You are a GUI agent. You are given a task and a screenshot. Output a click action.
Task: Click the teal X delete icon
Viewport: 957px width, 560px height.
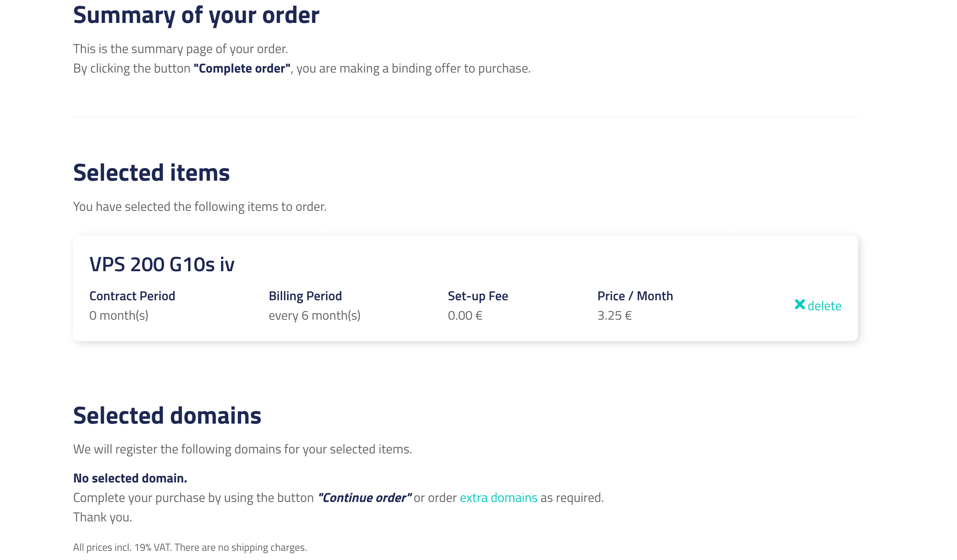pyautogui.click(x=800, y=305)
